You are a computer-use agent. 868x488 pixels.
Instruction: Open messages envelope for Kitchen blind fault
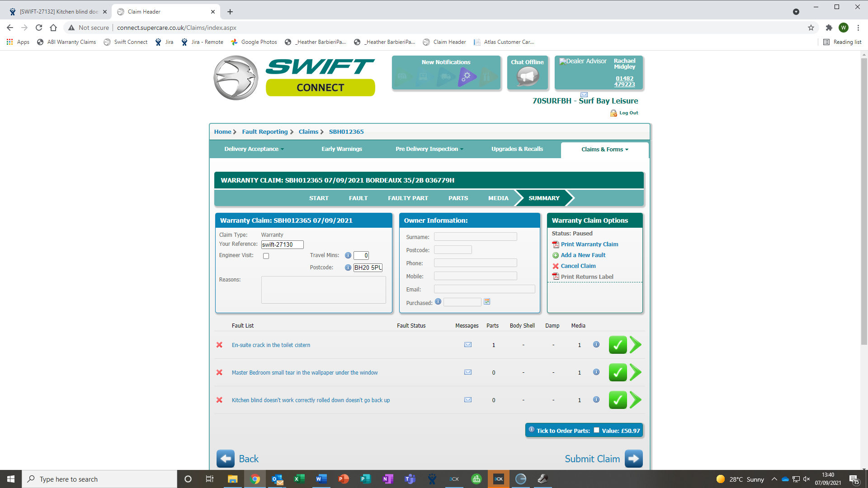(468, 400)
